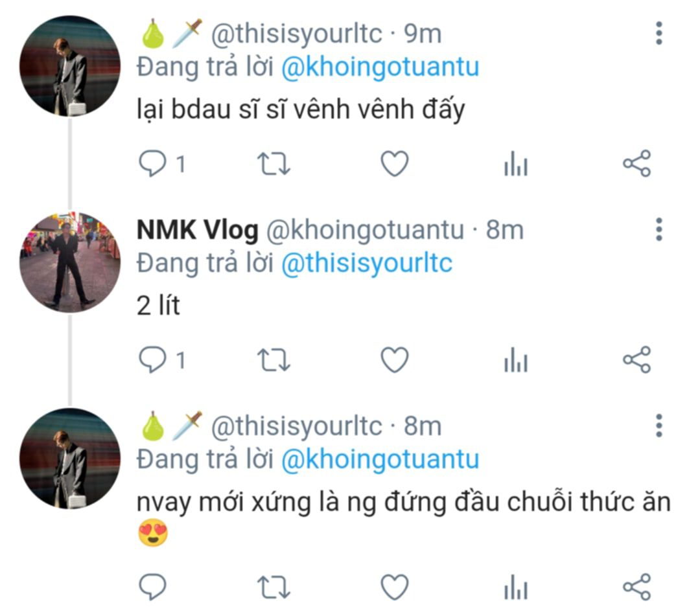
Task: Like the "lại bdau sĩ sĩ vênh" tweet
Action: pos(394,164)
